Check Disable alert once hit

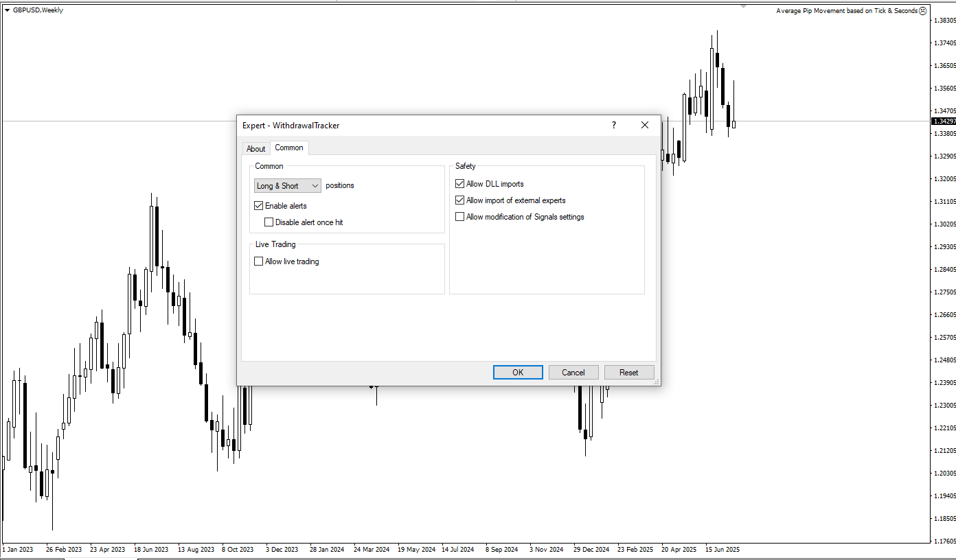coord(269,222)
